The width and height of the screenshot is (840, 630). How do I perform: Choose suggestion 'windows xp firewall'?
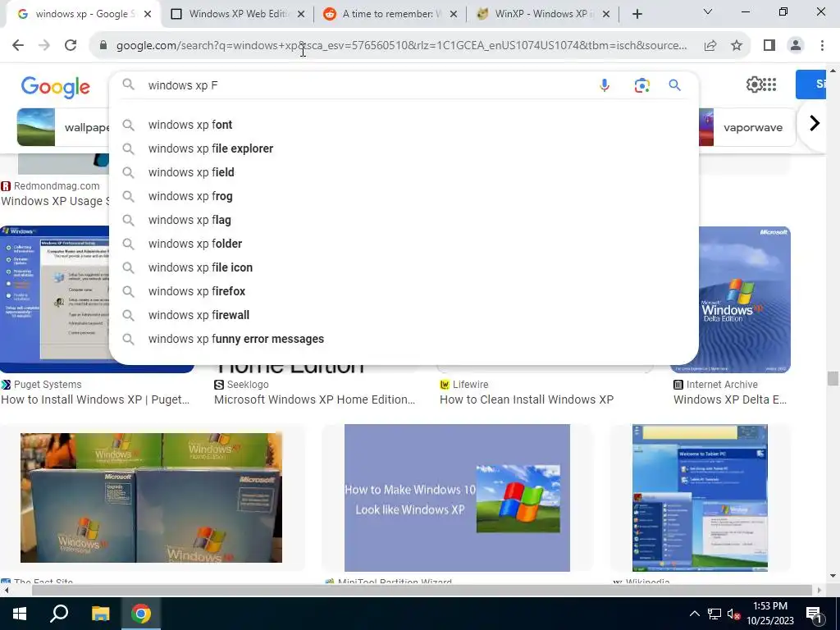[404, 315]
